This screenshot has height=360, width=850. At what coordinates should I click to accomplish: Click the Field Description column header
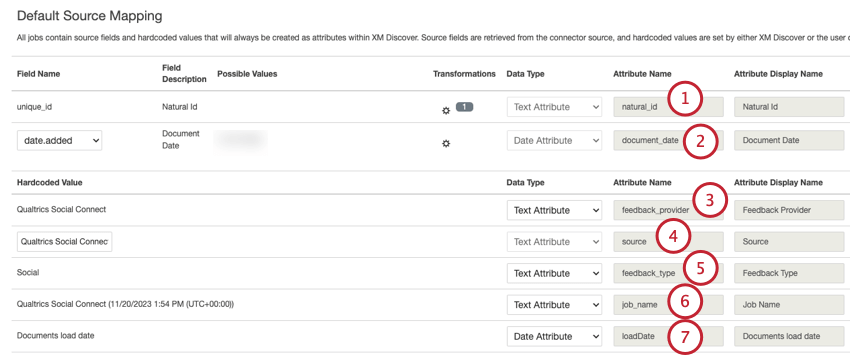click(184, 74)
